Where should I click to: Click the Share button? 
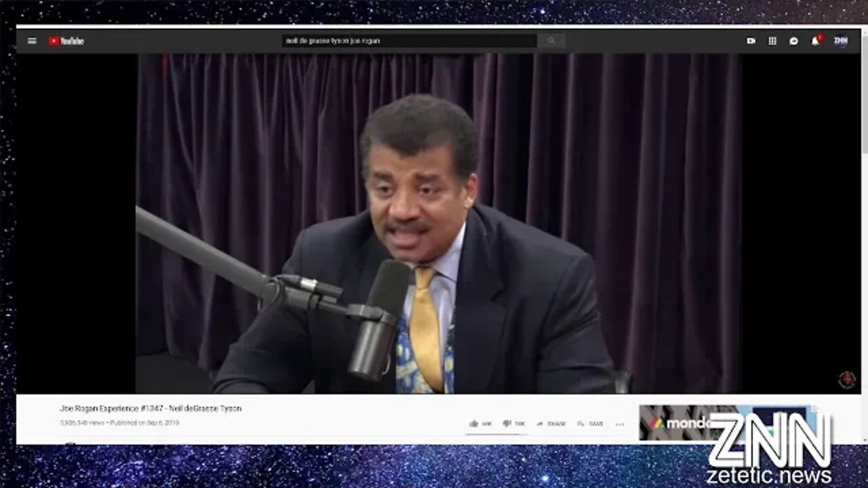(551, 424)
